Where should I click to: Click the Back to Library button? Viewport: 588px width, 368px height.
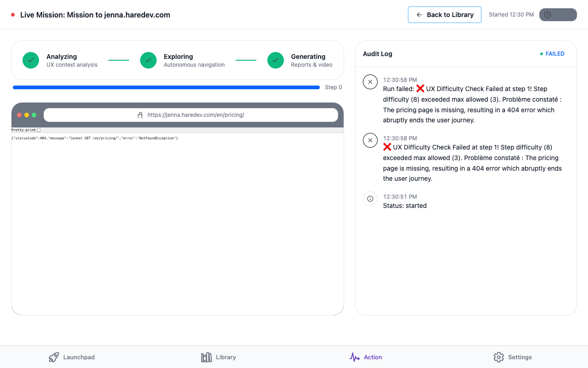tap(445, 15)
